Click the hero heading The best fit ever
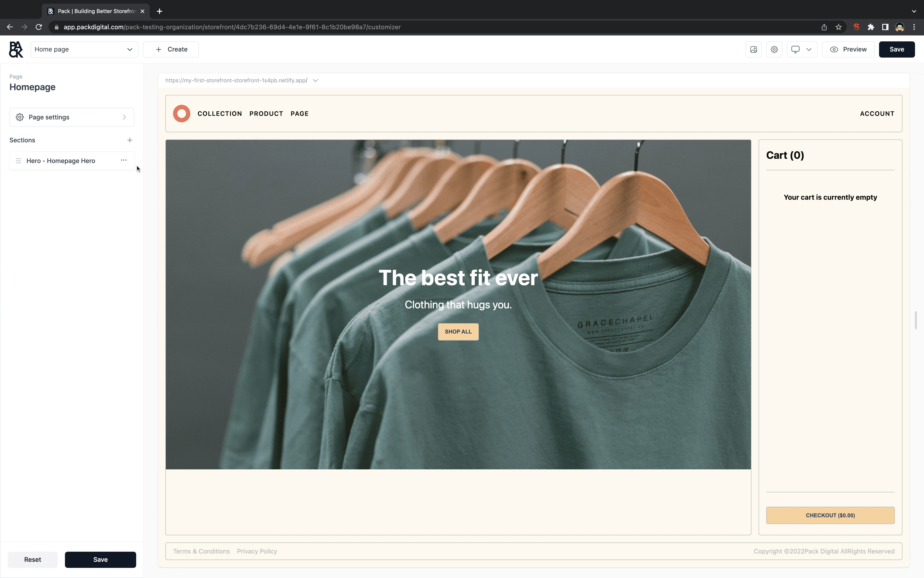This screenshot has width=924, height=578. (x=458, y=278)
